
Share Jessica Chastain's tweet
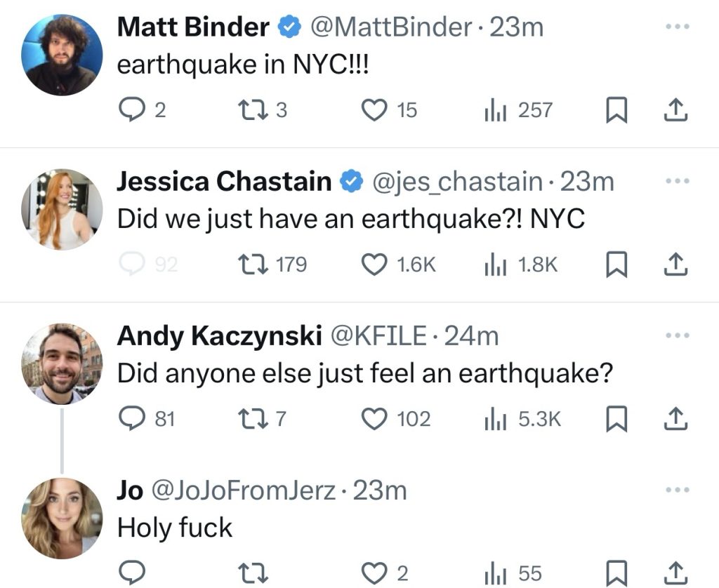coord(674,265)
